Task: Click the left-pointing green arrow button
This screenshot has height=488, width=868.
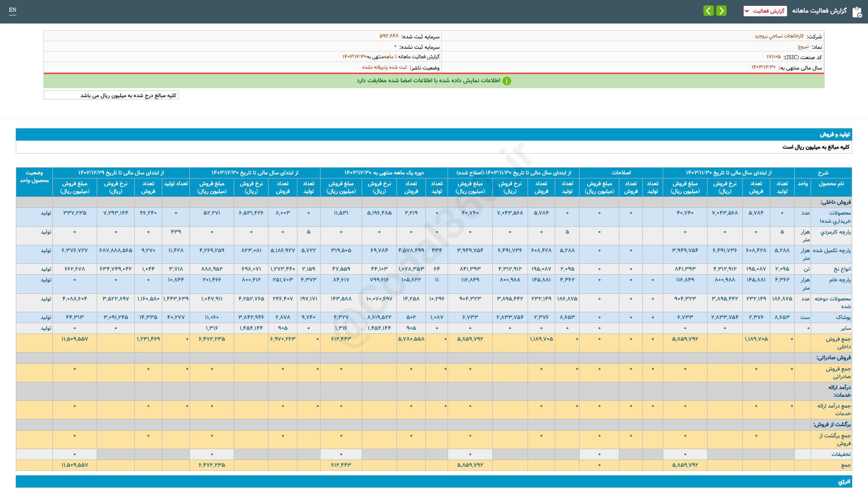Action: click(x=708, y=10)
